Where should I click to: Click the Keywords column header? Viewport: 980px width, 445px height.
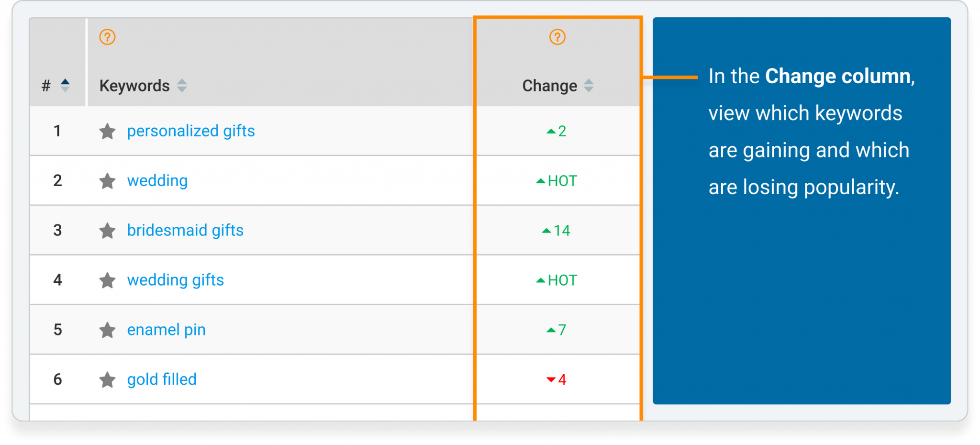[134, 86]
